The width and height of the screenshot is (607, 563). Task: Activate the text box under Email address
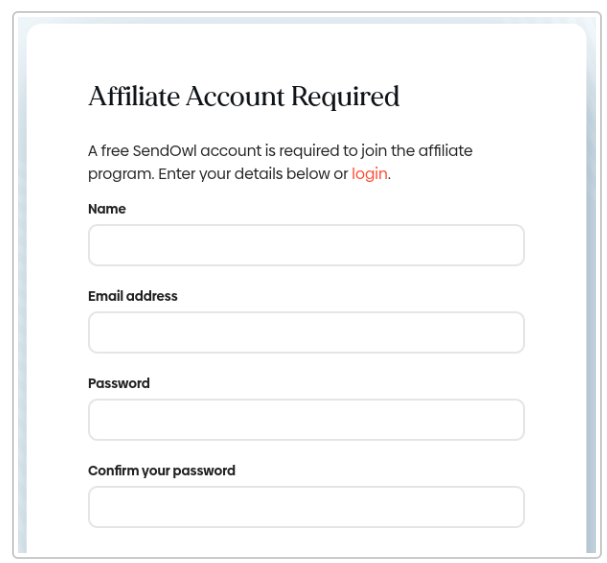[306, 332]
